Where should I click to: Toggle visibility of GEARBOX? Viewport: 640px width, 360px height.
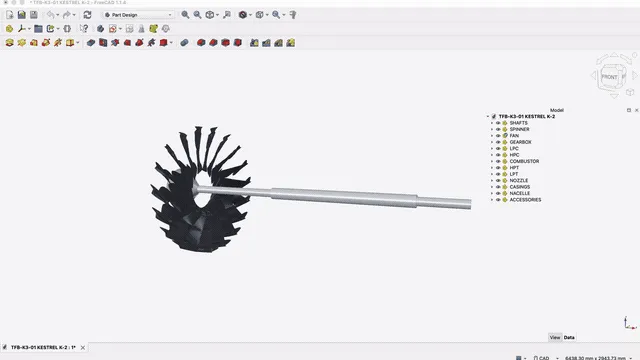[x=498, y=142]
